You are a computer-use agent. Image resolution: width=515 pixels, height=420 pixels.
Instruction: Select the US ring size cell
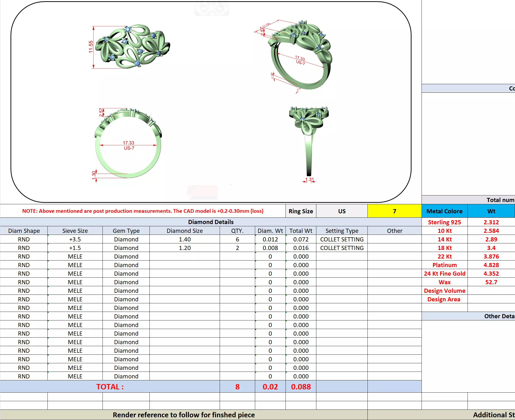point(342,211)
